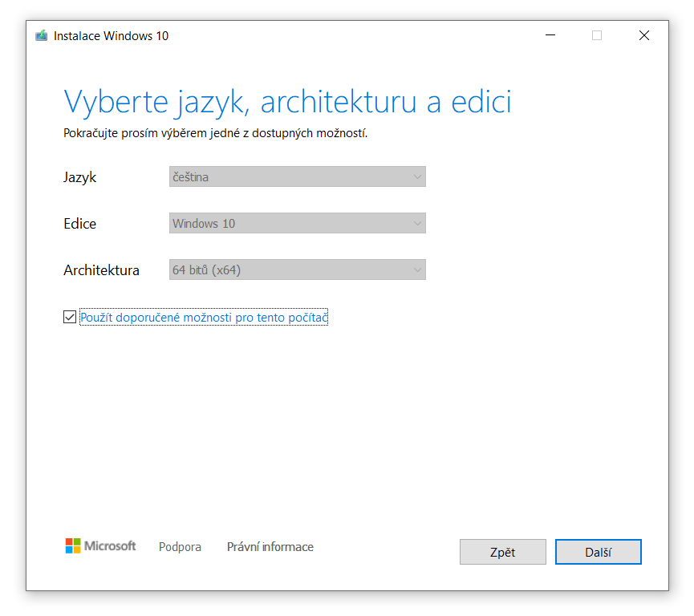Viewport: 694px width, 616px height.
Task: Click the window title Instalace Windows 10
Action: pos(111,36)
